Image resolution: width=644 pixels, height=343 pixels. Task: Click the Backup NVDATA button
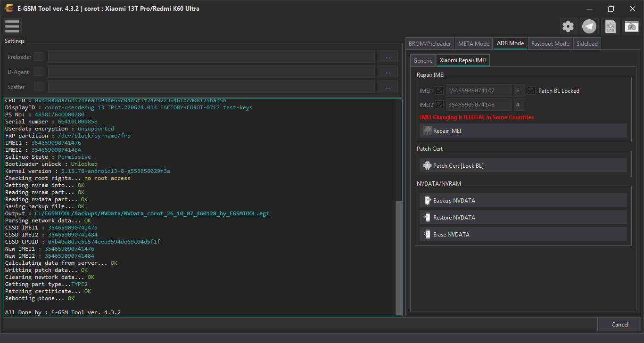[523, 200]
